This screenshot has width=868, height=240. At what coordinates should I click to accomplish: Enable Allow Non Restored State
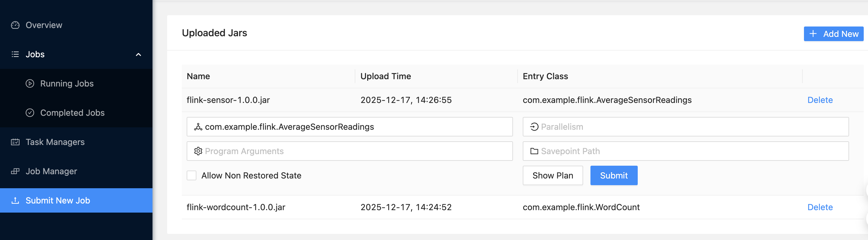coord(192,175)
